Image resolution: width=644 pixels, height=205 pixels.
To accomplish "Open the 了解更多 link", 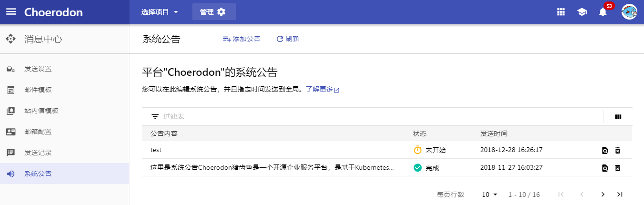I will pos(322,89).
